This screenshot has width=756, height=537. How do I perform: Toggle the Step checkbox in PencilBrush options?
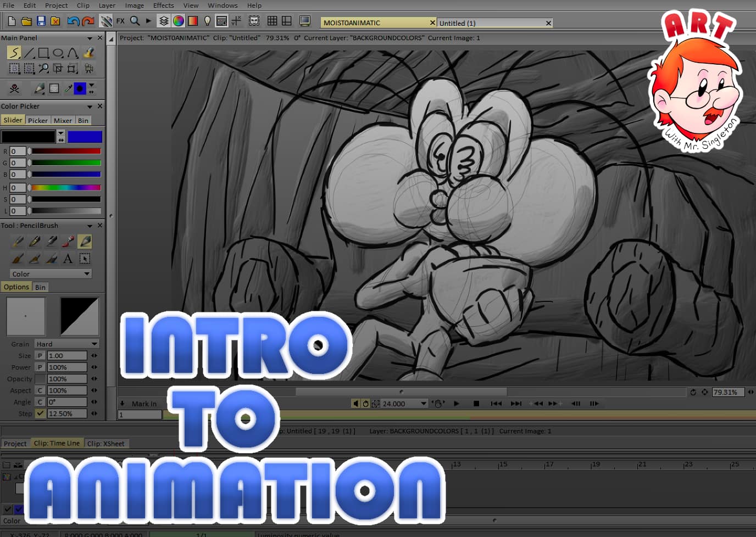tap(40, 413)
